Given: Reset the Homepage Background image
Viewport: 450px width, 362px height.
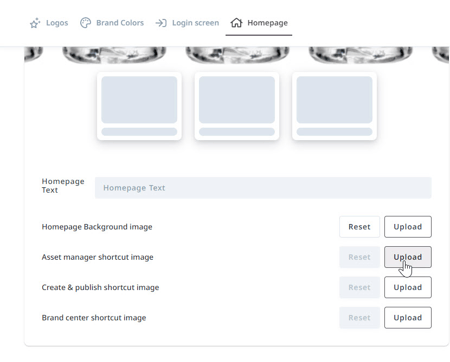Looking at the screenshot, I should [359, 227].
